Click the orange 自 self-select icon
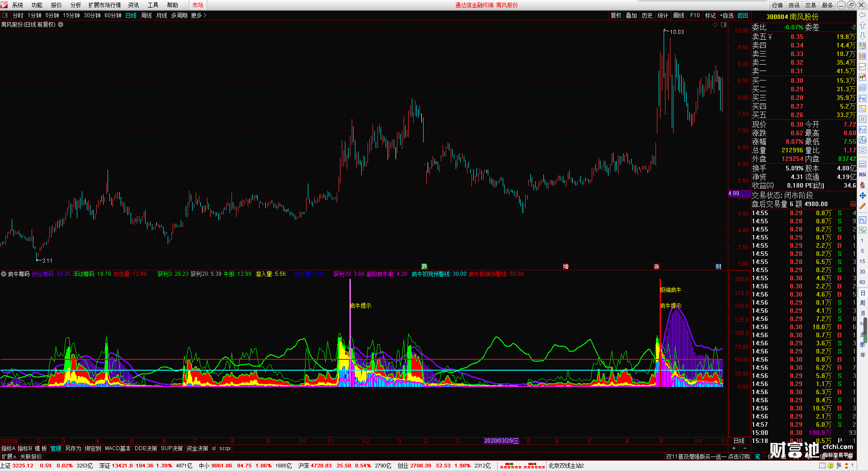This screenshot has height=471, width=868. [x=863, y=119]
